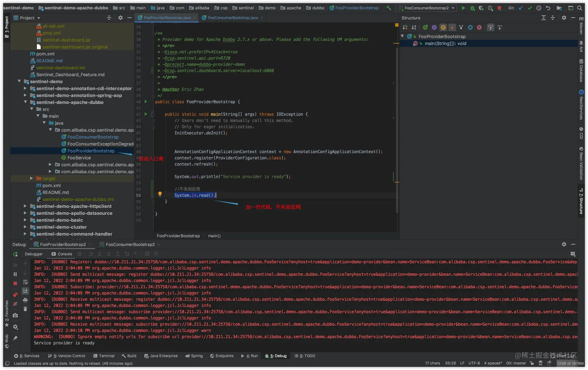Open 6: TODO tool window
Viewport: 588px width, 370px height.
tap(305, 356)
